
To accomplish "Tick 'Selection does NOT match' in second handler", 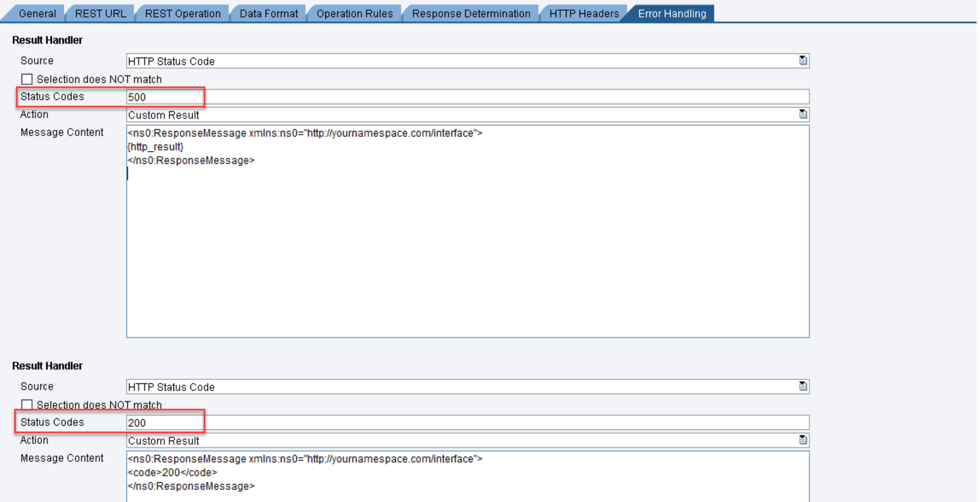I will [x=27, y=405].
